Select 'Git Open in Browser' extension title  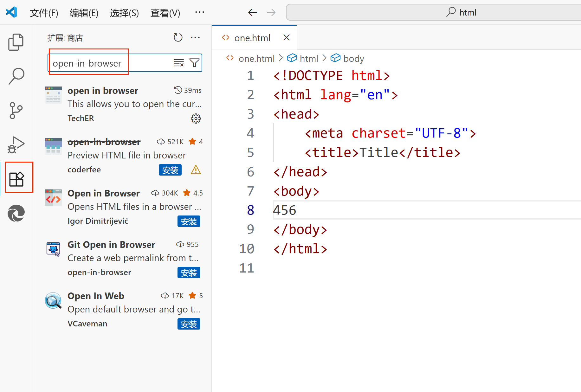click(111, 245)
